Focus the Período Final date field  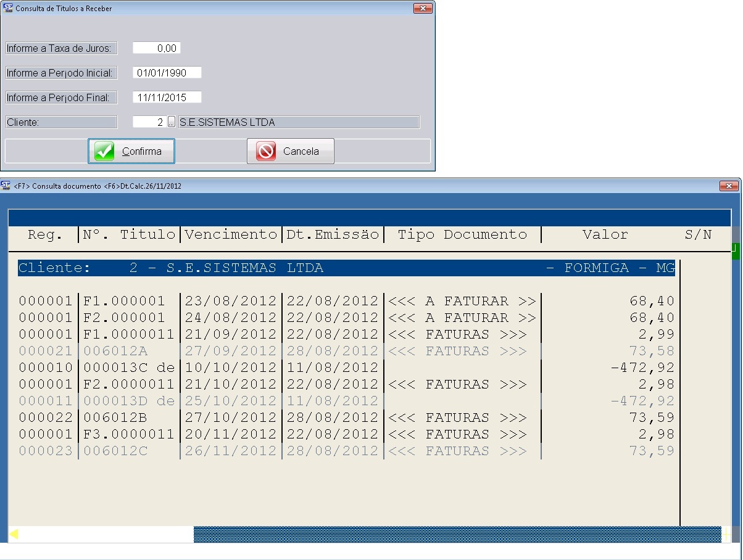pyautogui.click(x=167, y=97)
